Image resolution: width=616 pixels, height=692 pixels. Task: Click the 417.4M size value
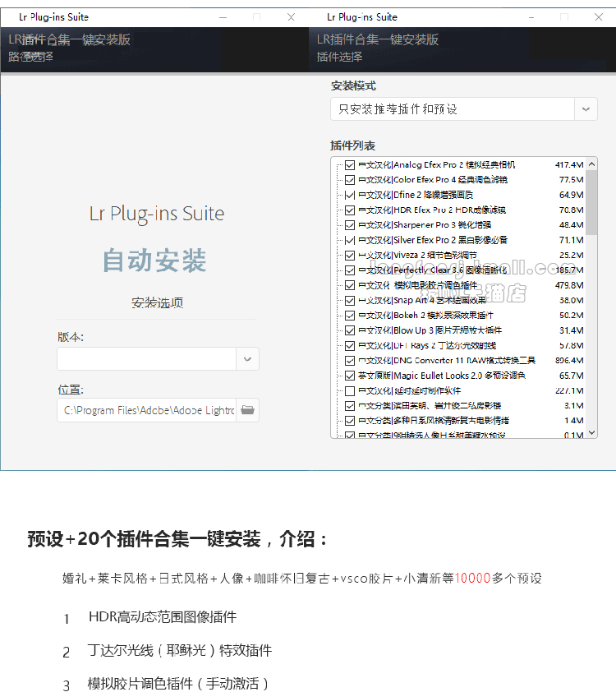coord(569,165)
